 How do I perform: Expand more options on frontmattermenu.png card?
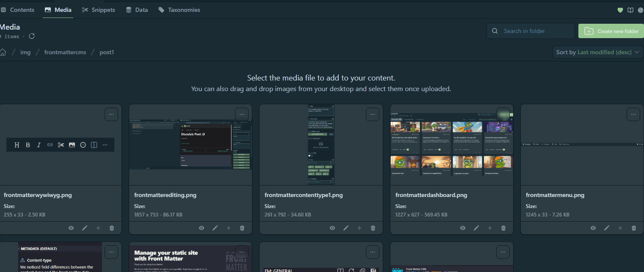tap(633, 114)
